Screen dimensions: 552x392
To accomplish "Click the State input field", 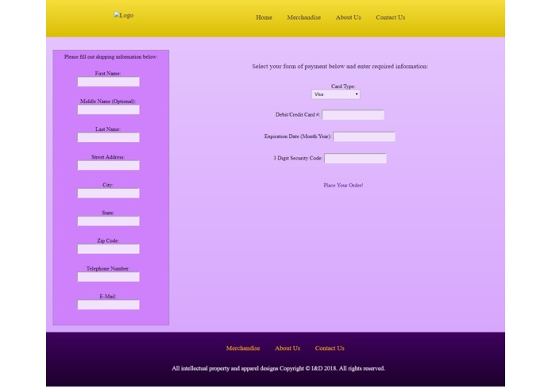I will 109,221.
